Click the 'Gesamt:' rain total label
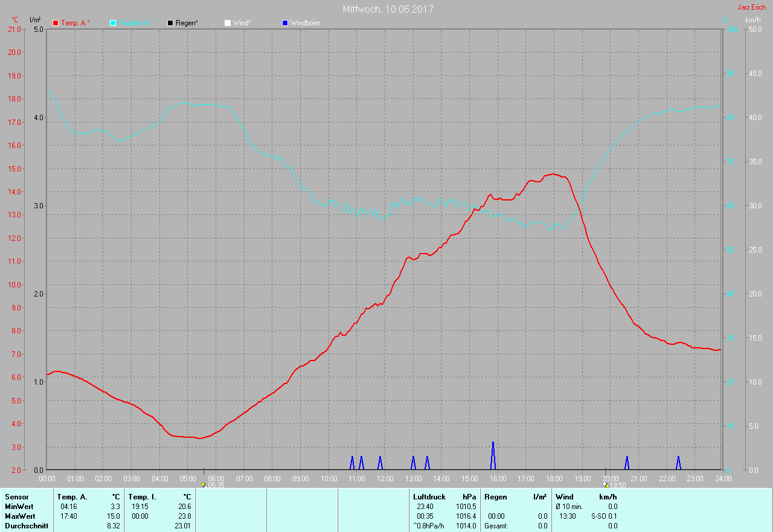 click(x=496, y=526)
